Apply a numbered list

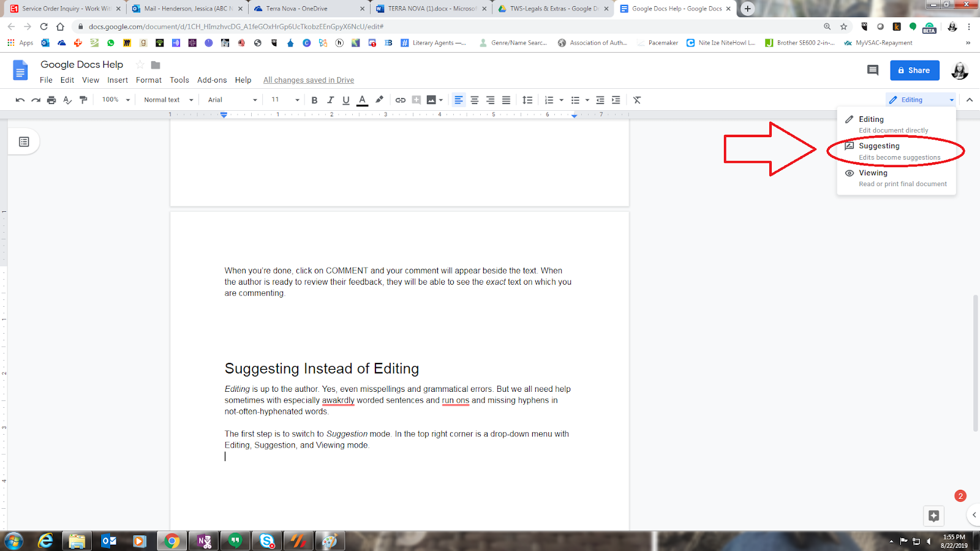[549, 100]
